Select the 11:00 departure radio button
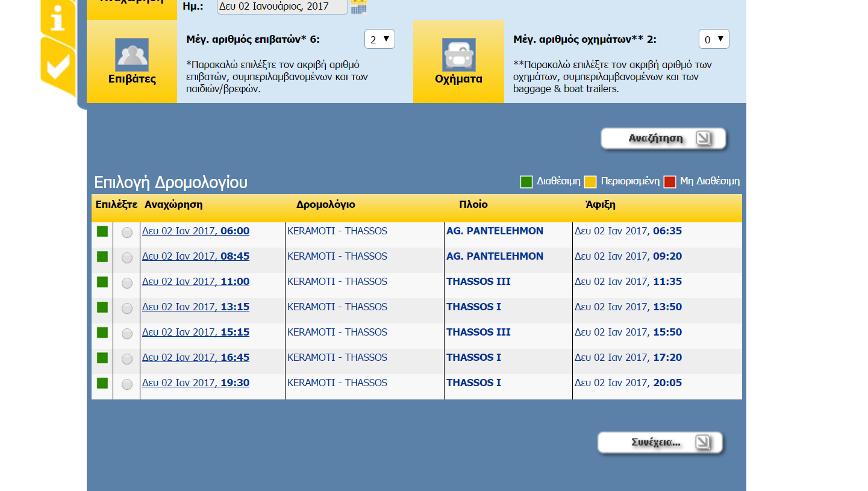This screenshot has width=868, height=491. pyautogui.click(x=127, y=283)
